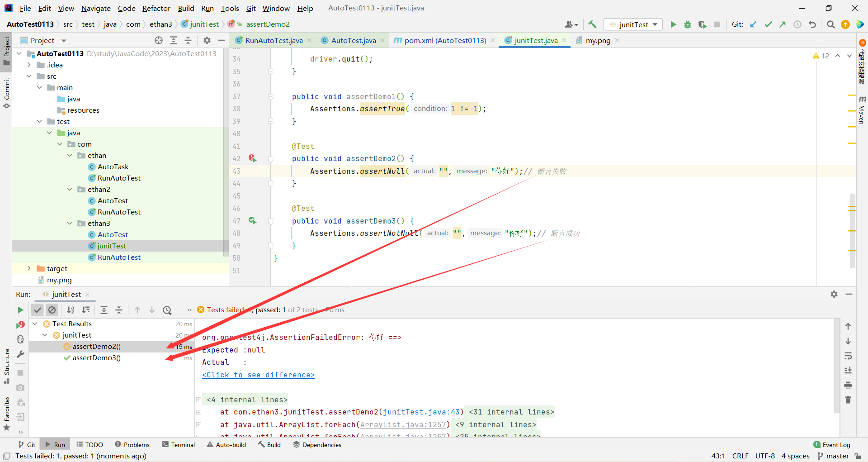Push commits with the Git push arrow
This screenshot has height=462, width=868.
(x=783, y=24)
